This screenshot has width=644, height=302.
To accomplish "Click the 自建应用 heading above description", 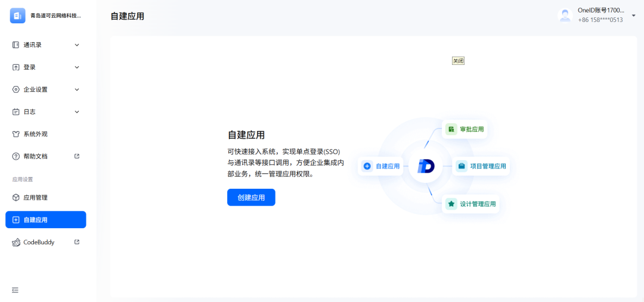I will [x=246, y=135].
